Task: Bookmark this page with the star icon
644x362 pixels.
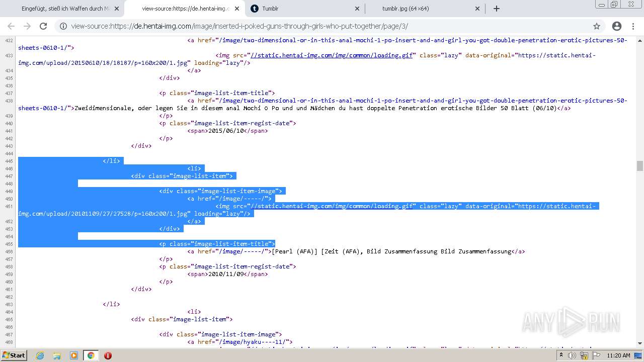Action: [x=597, y=26]
